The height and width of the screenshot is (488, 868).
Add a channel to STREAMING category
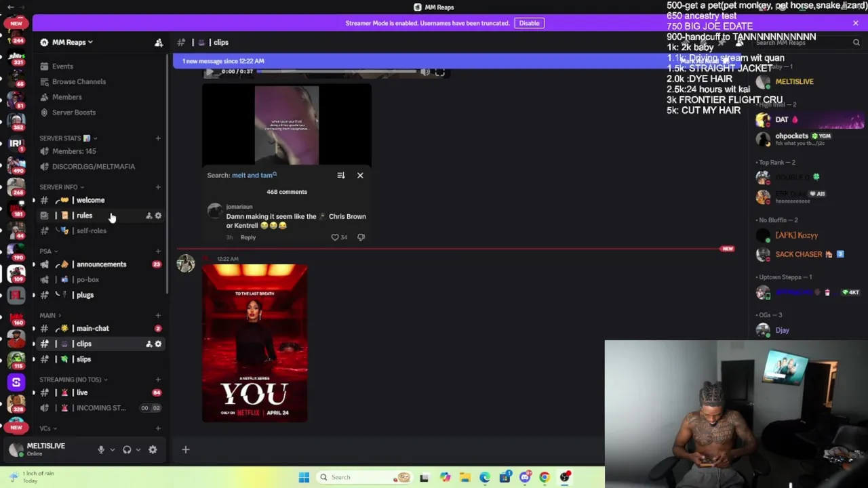pyautogui.click(x=158, y=380)
